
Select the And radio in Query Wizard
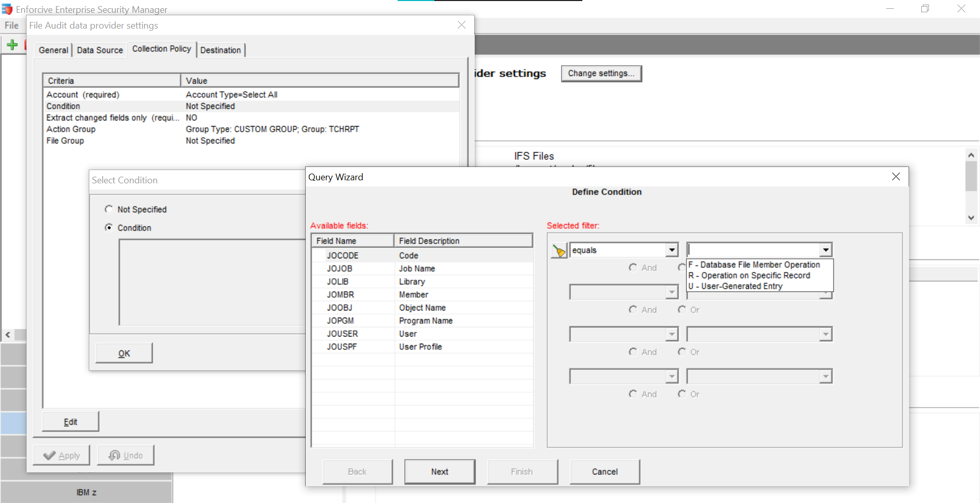pyautogui.click(x=633, y=267)
